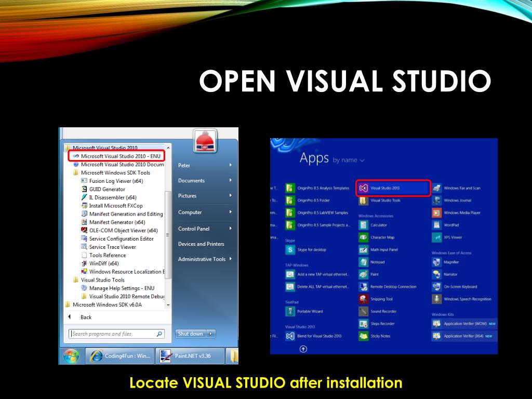Image resolution: width=532 pixels, height=399 pixels.
Task: Open WinDiff (x64) entry
Action: [x=100, y=263]
